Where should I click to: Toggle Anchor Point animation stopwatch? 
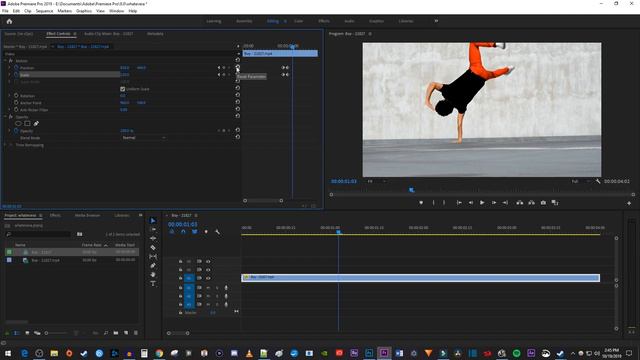[16, 102]
